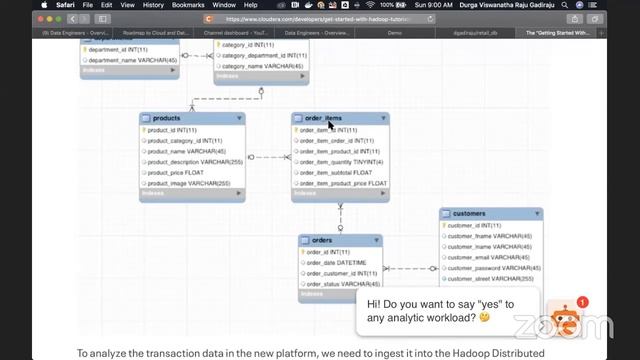The image size is (640, 360).
Task: Collapse the customers table with its arrow
Action: pyautogui.click(x=537, y=213)
